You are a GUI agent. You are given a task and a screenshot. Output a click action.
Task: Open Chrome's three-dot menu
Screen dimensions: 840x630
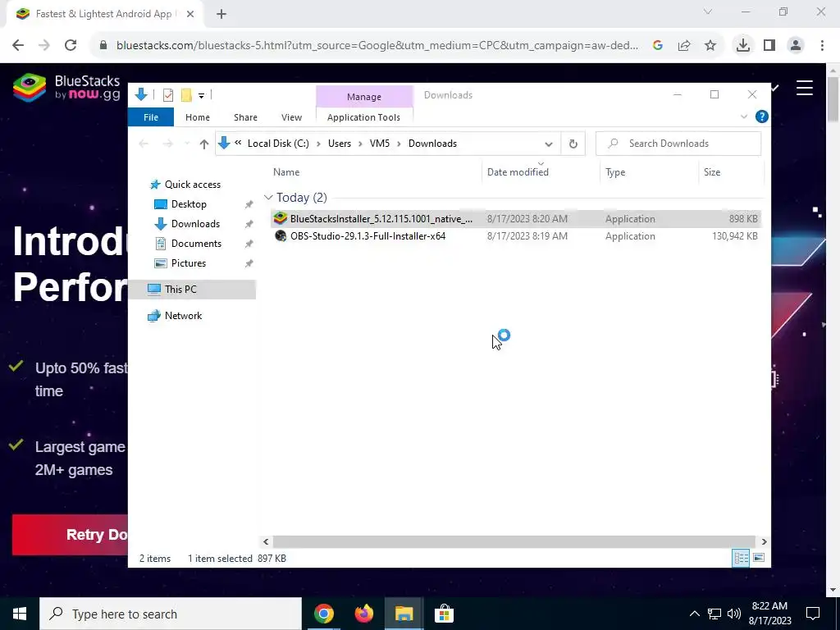click(822, 46)
